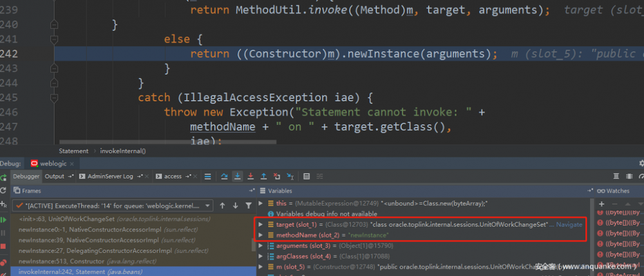This screenshot has height=276, width=644.
Task: Select frame invokeInternal:242, Statement
Action: pos(133,271)
